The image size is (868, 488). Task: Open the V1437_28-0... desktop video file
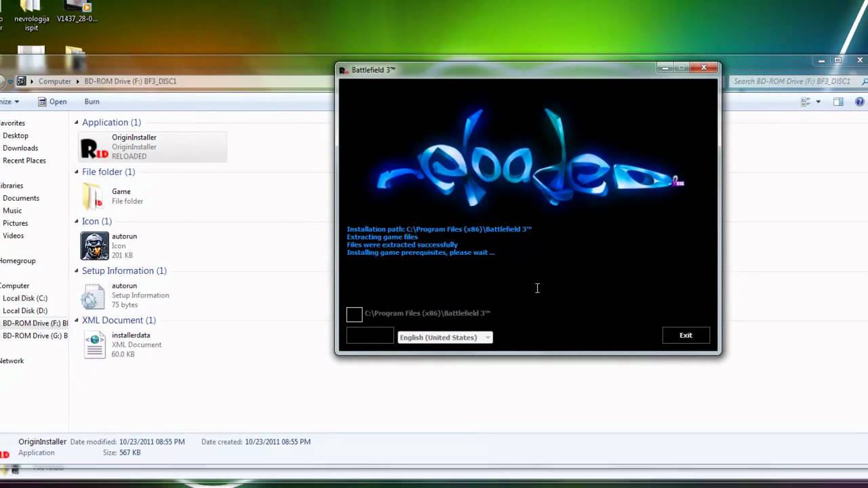tap(77, 12)
